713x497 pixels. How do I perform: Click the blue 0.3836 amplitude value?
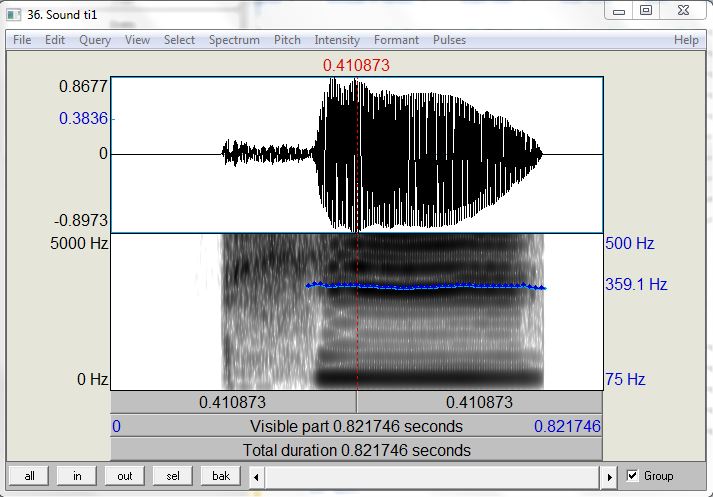pos(84,118)
